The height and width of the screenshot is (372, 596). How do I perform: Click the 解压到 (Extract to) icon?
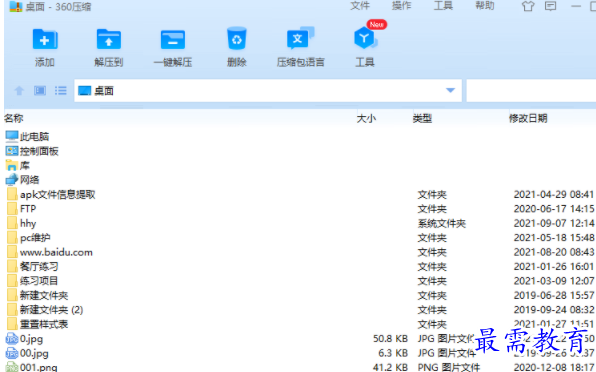click(109, 39)
